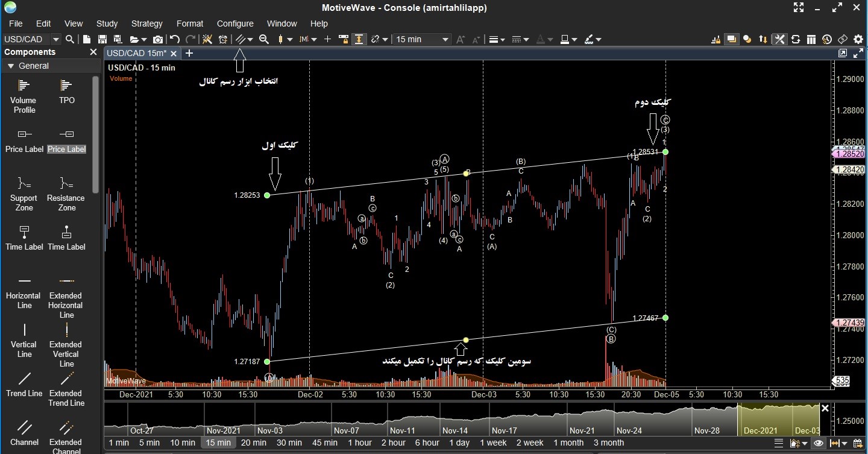Close the Components panel

pos(93,52)
